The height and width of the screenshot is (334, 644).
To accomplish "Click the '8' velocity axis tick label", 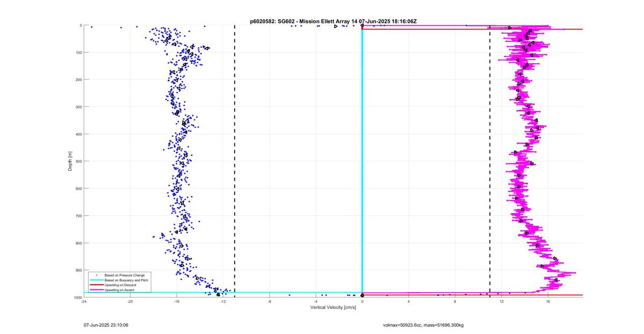I will [x=455, y=302].
